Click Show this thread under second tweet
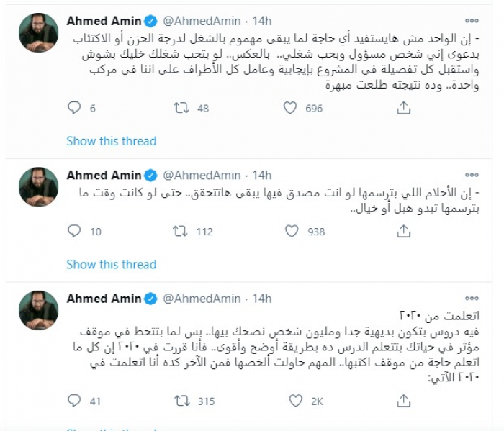This screenshot has width=504, height=431. coord(111,264)
